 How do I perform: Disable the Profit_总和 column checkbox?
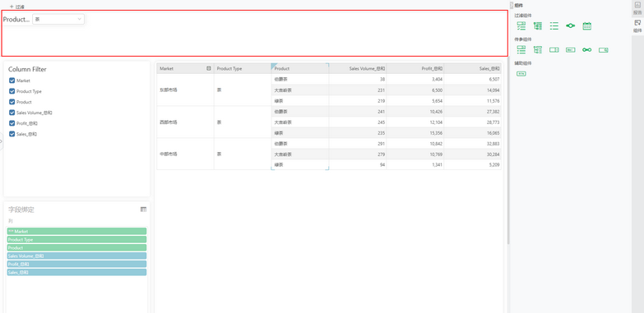coord(12,123)
